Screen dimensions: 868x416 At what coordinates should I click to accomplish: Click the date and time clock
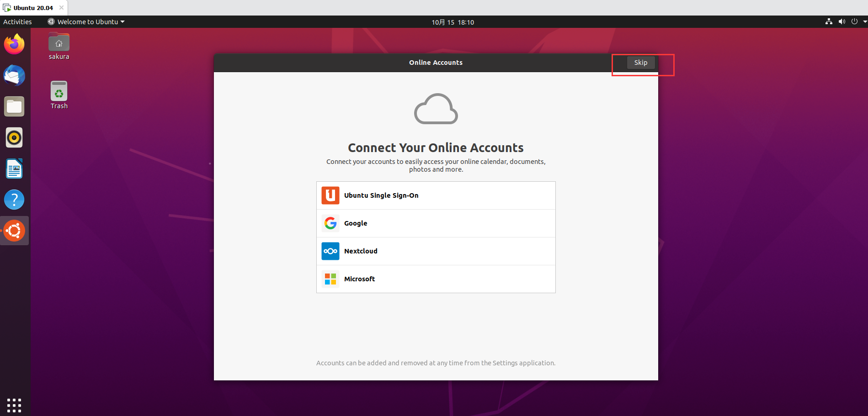point(453,22)
